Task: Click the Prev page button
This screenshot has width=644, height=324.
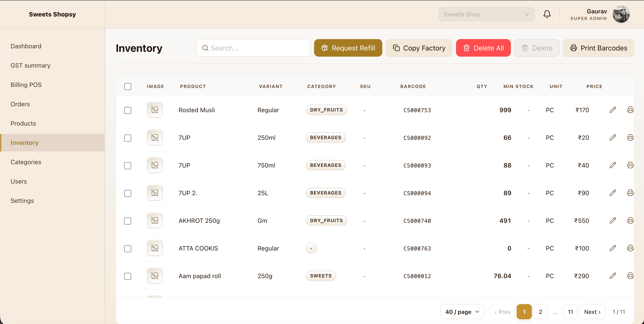Action: click(503, 312)
